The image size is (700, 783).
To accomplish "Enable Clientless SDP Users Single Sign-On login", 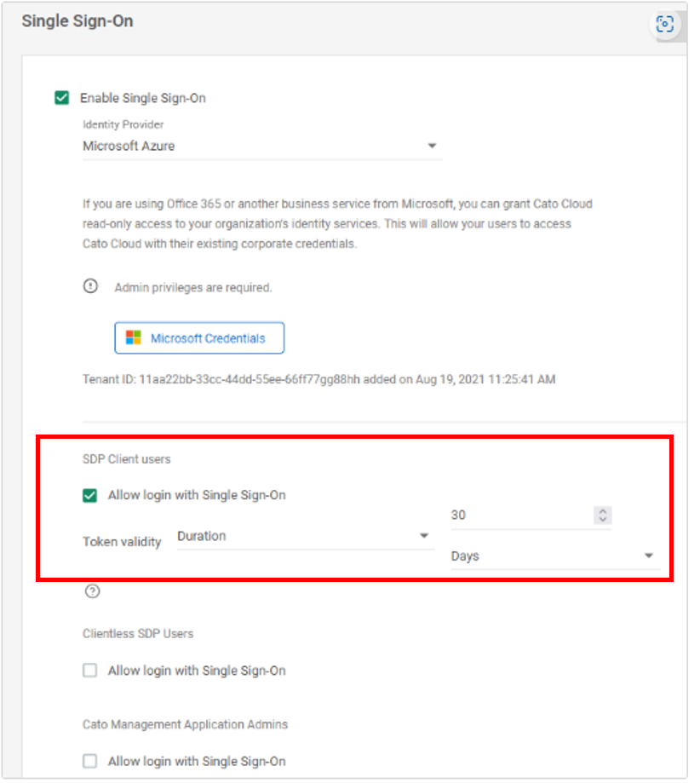I will point(90,671).
